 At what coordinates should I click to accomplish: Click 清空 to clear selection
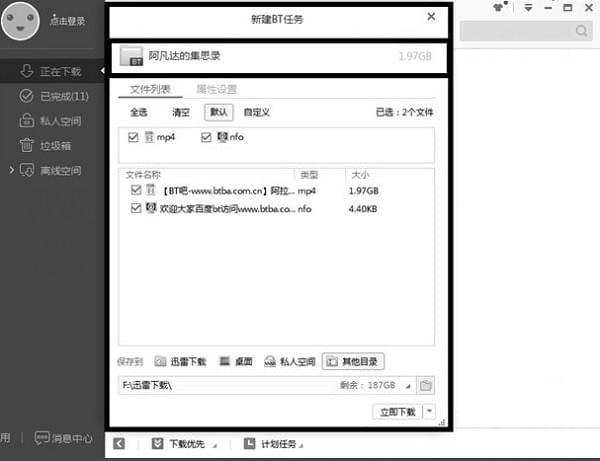(181, 112)
